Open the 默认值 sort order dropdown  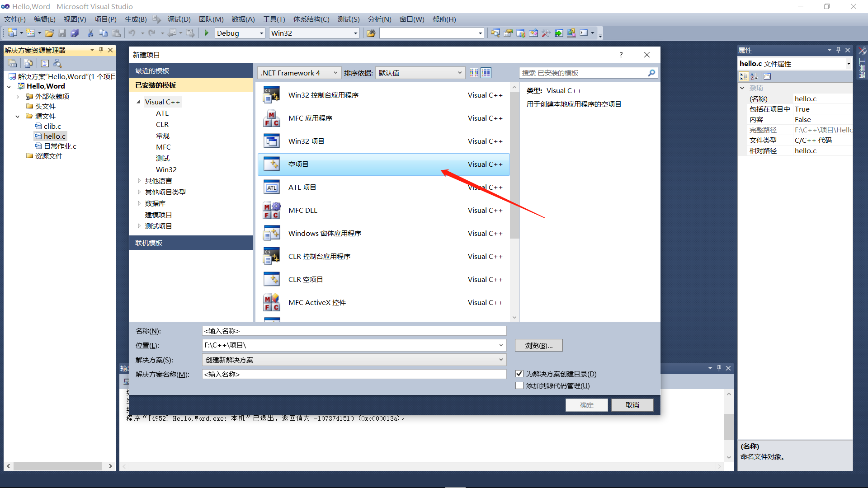[x=420, y=73]
